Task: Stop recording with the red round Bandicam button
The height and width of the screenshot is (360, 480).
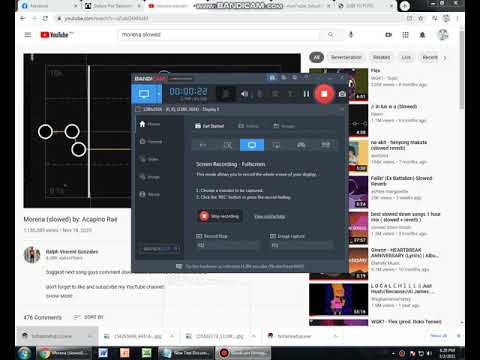Action: [324, 94]
